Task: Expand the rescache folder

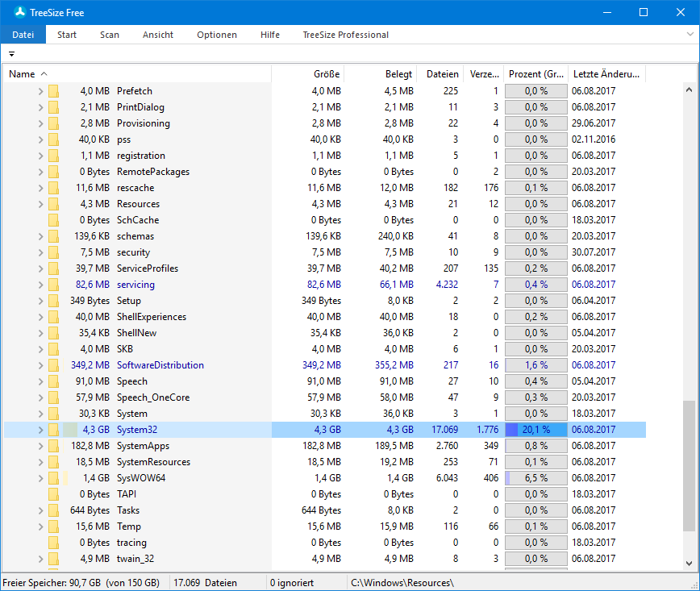Action: coord(40,188)
